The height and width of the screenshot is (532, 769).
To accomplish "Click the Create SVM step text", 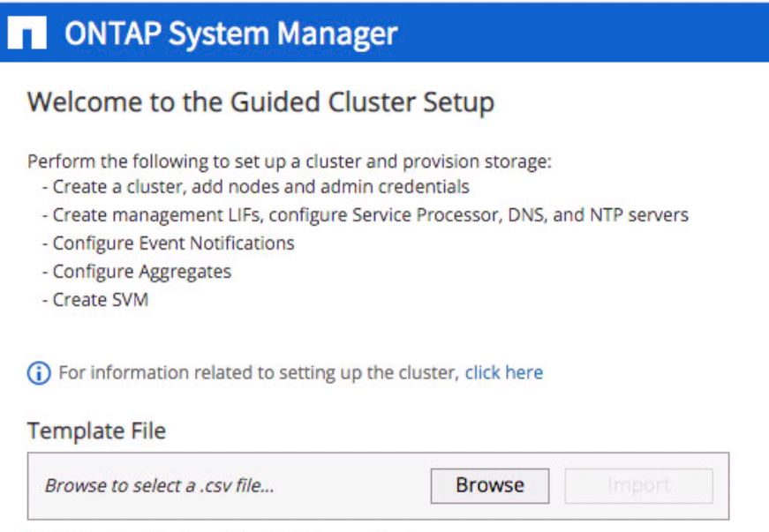I will point(100,299).
